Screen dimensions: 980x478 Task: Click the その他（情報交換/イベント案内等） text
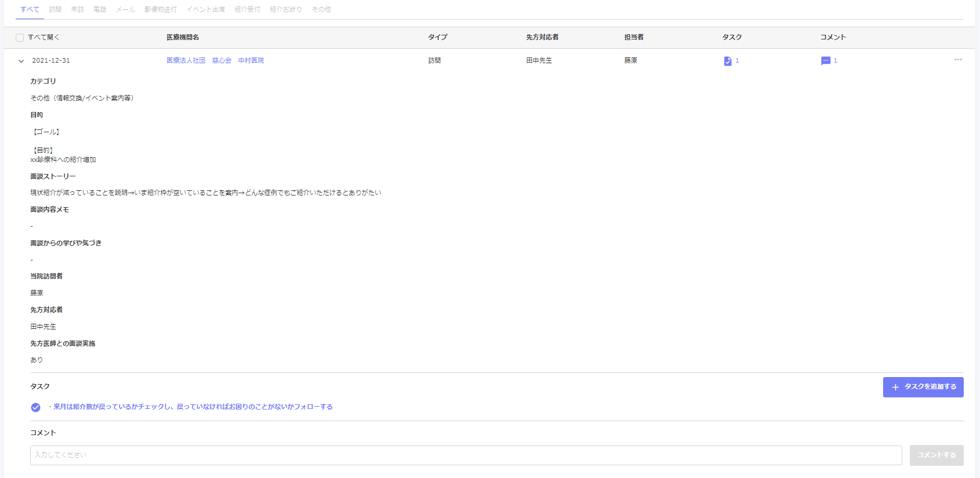(x=84, y=98)
